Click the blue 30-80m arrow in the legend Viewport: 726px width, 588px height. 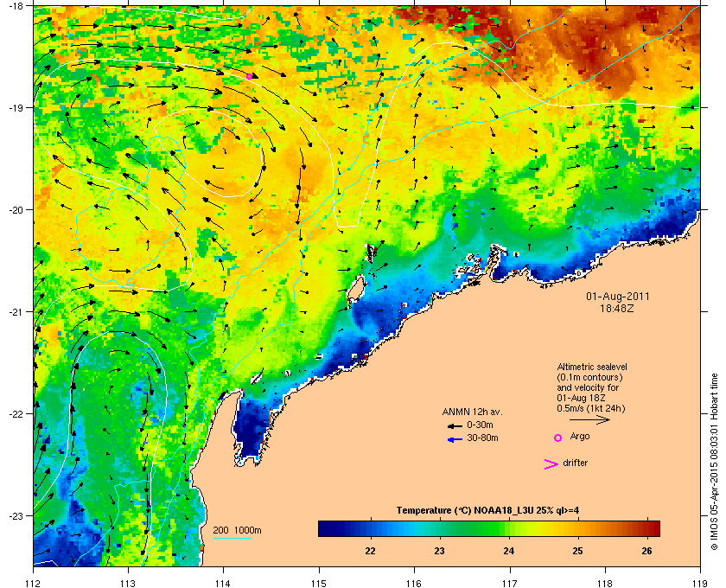pos(455,439)
